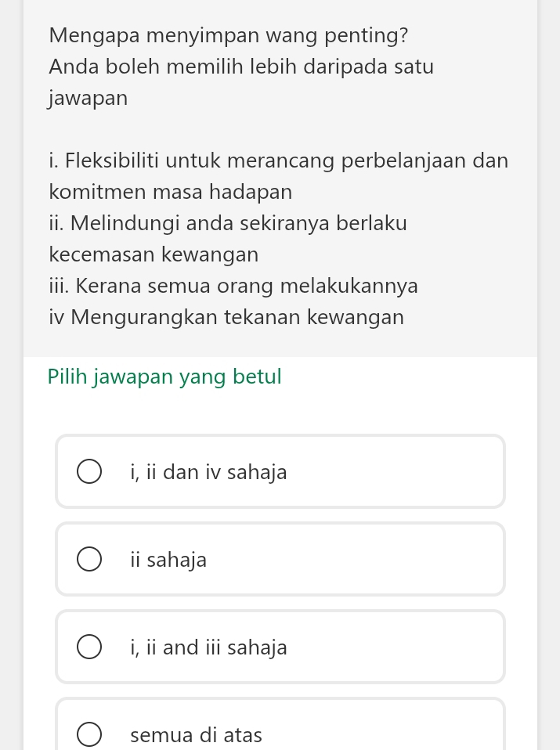560x750 pixels.
Task: Click statement iii "Kerana semua orang melakukannya"
Action: (x=233, y=286)
